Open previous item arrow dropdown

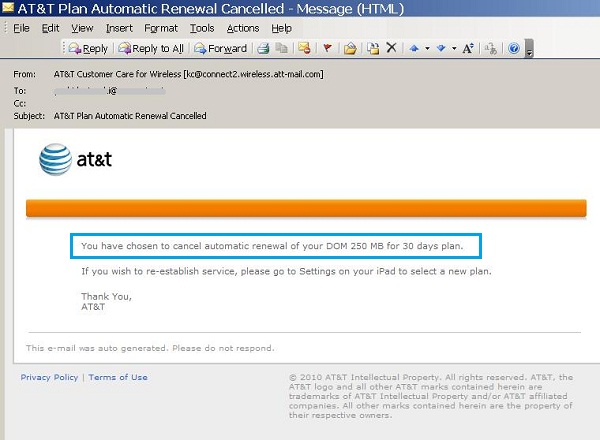427,49
